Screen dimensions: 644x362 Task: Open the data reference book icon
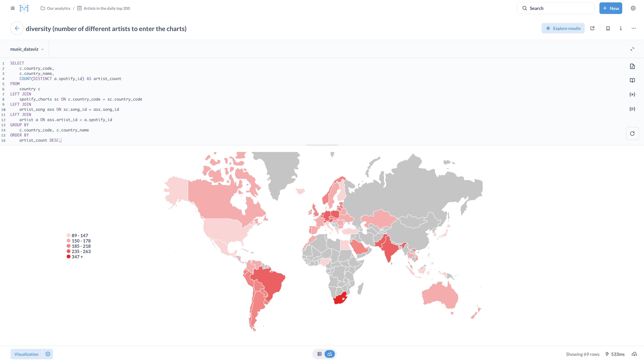[x=632, y=80]
